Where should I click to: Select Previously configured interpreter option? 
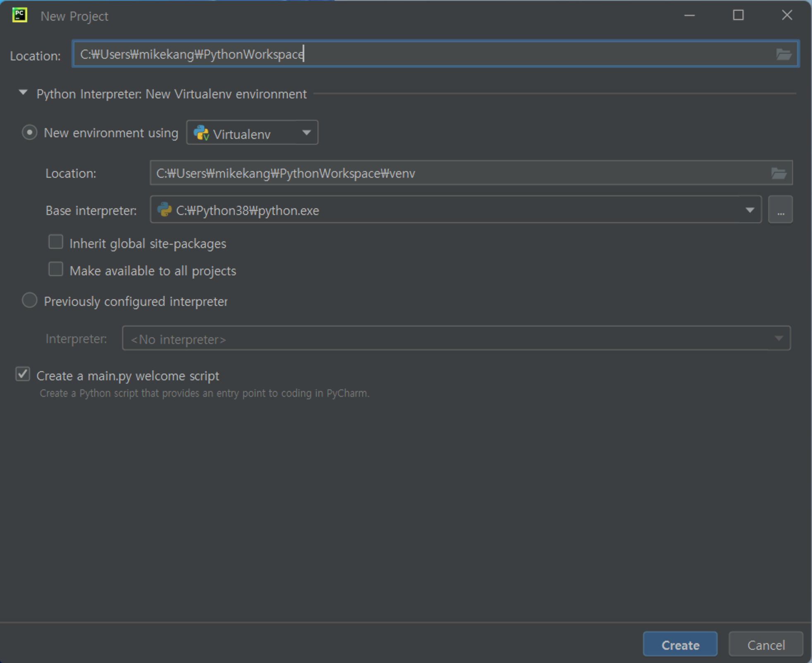(x=30, y=300)
